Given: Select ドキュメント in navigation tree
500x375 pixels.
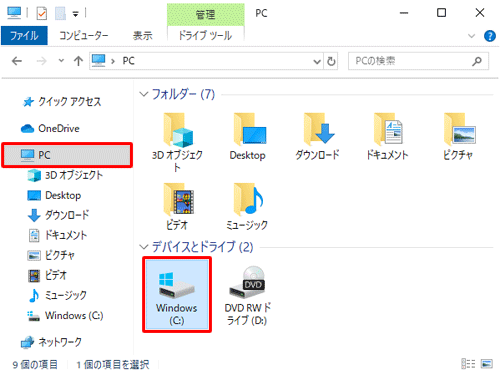Looking at the screenshot, I should point(57,235).
